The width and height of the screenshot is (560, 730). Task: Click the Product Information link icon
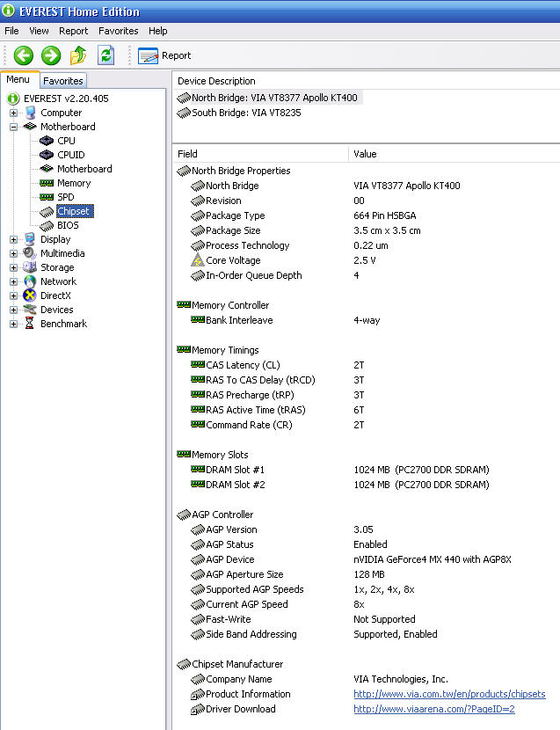pyautogui.click(x=198, y=694)
